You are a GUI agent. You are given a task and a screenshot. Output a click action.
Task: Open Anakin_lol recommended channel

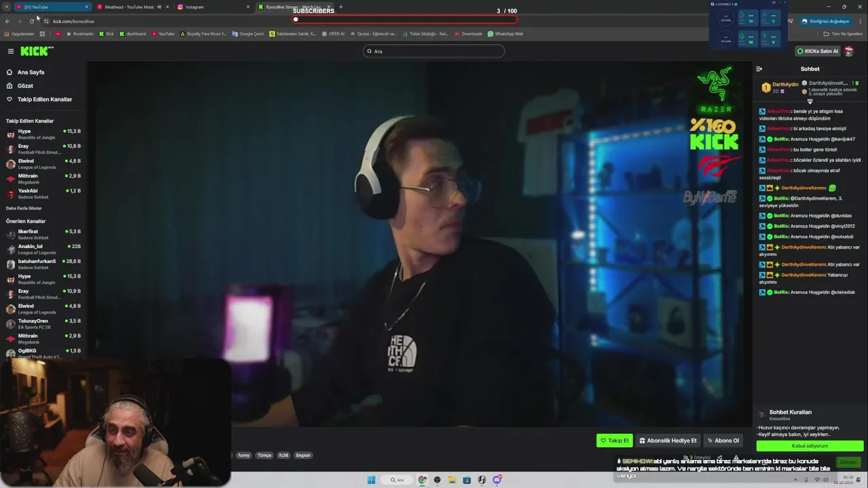coord(43,249)
